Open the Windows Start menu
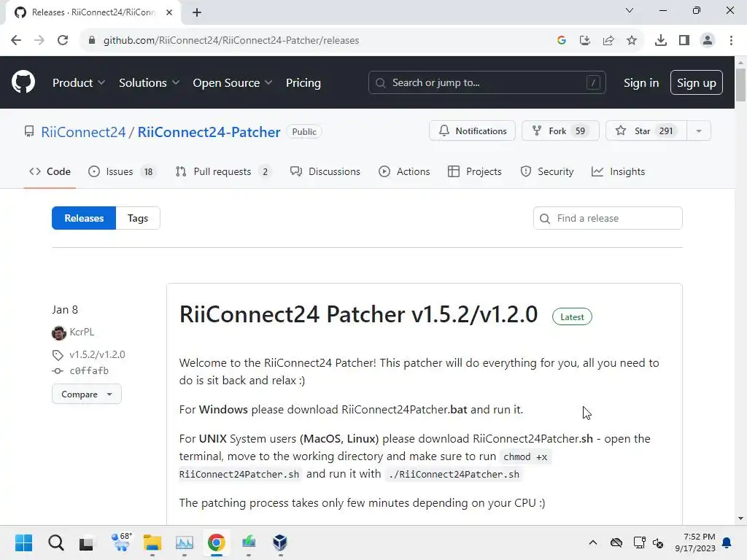The image size is (747, 560). coord(23,542)
